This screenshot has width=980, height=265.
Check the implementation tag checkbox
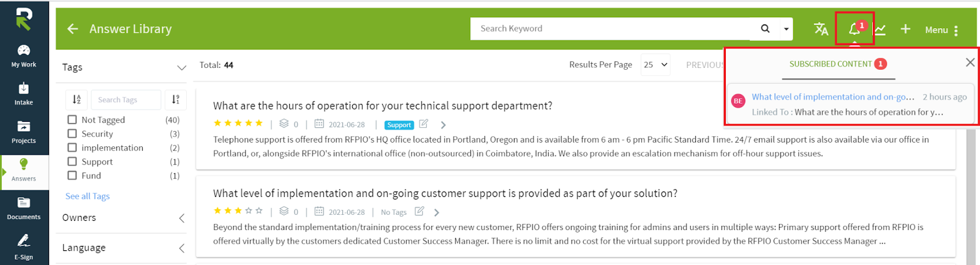coord(72,147)
